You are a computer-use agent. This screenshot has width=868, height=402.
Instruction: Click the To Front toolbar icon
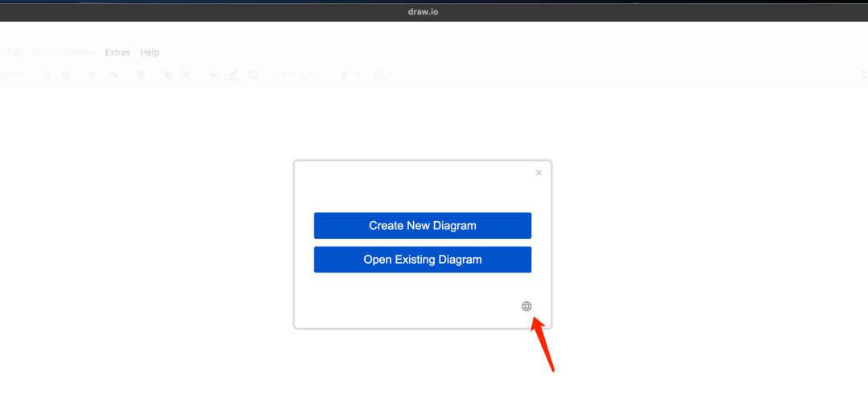coord(168,75)
